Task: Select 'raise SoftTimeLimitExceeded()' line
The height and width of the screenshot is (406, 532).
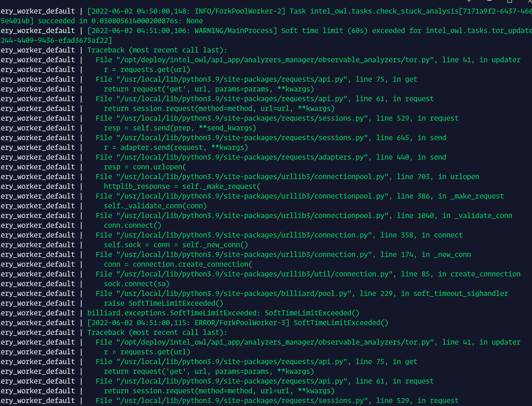Action: tap(163, 303)
